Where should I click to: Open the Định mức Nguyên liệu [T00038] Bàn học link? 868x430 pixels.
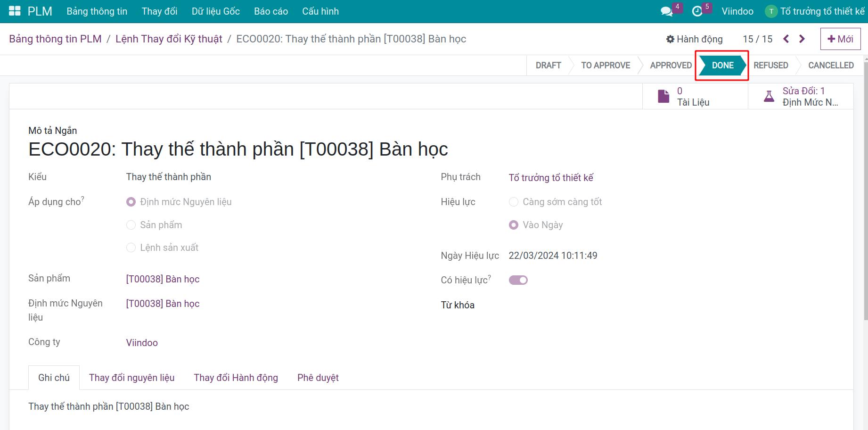(x=163, y=304)
